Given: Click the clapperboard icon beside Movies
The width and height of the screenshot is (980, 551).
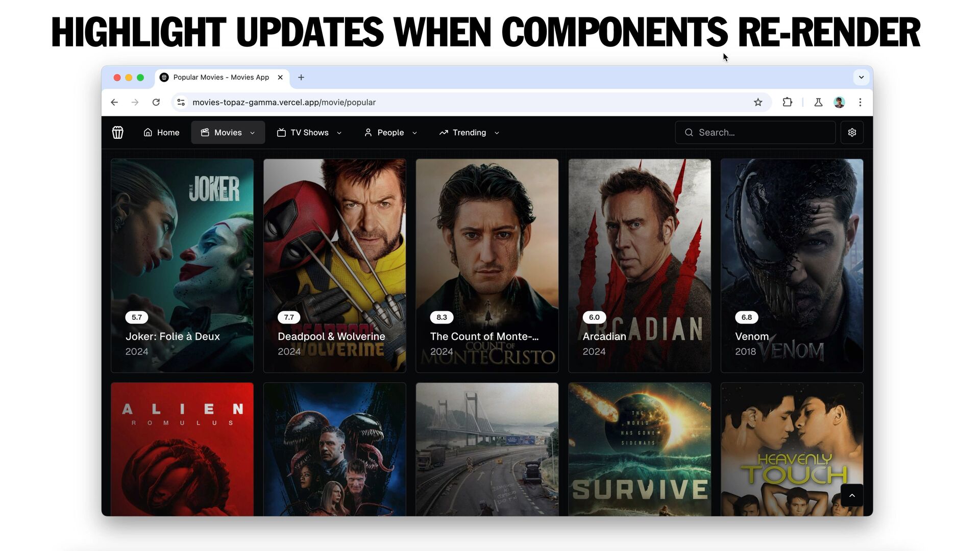Looking at the screenshot, I should tap(205, 133).
